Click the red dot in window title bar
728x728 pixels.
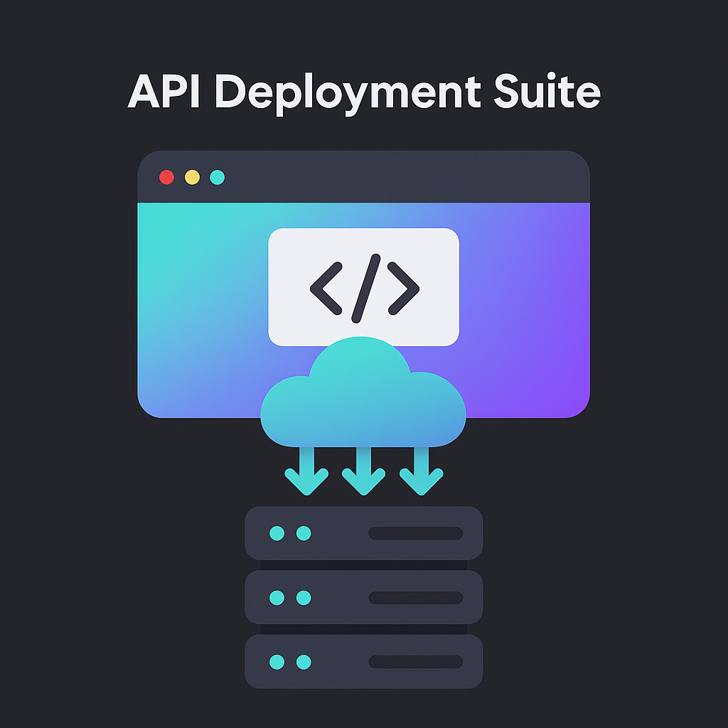point(166,177)
